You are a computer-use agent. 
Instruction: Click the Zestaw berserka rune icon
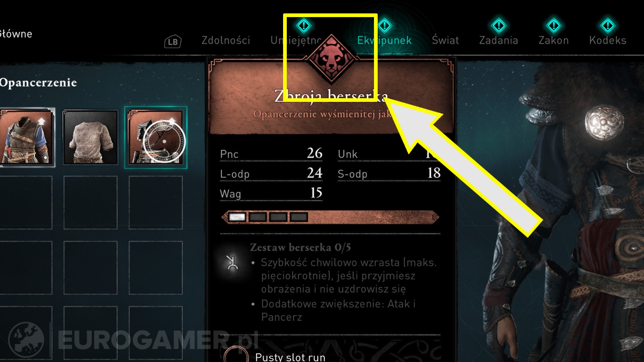[232, 262]
